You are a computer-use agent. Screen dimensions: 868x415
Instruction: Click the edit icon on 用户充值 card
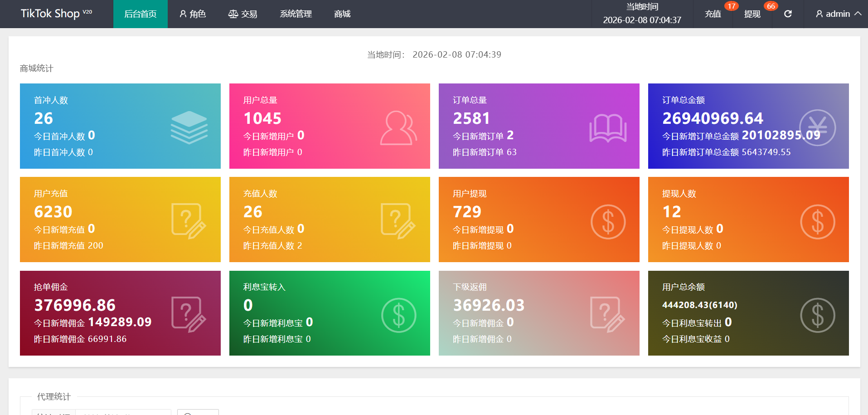point(189,221)
